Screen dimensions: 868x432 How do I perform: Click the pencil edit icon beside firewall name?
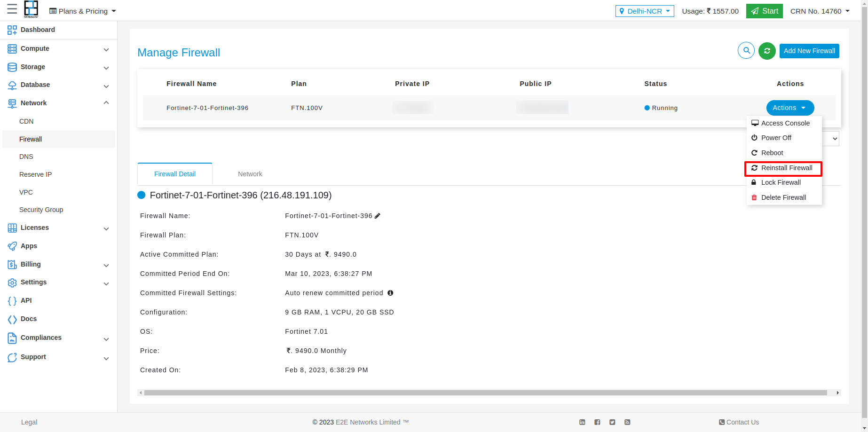[377, 216]
